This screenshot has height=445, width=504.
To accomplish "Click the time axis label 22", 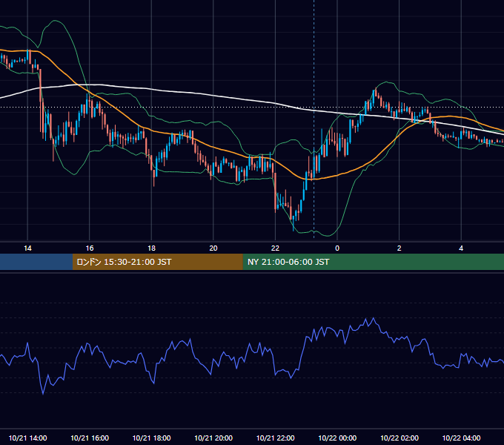I will click(275, 248).
